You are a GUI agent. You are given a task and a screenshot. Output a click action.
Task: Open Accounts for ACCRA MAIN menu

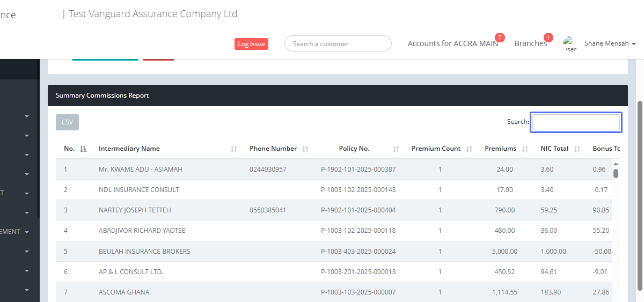[452, 43]
